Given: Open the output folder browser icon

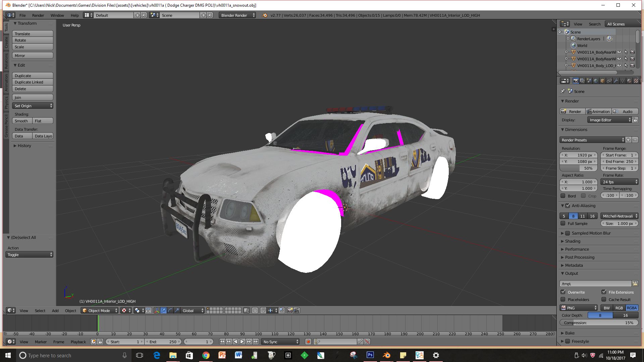Looking at the screenshot, I should coord(635,284).
